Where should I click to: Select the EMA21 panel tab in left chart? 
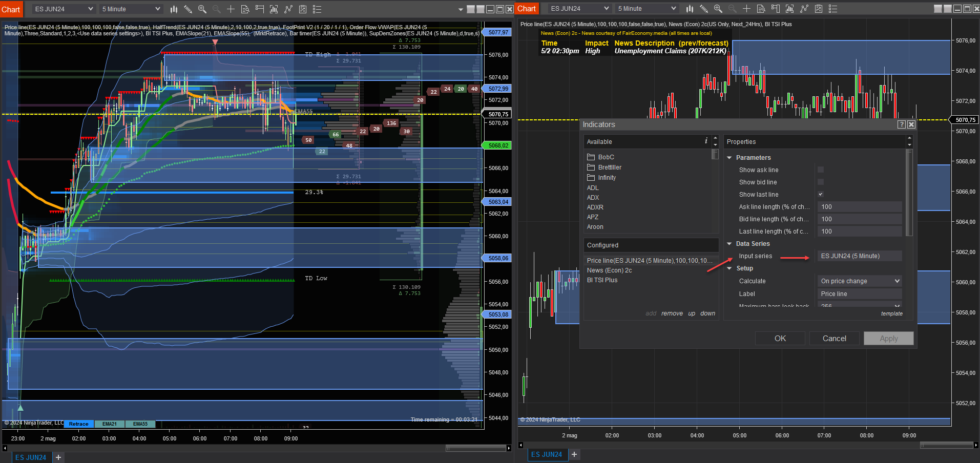coord(110,424)
